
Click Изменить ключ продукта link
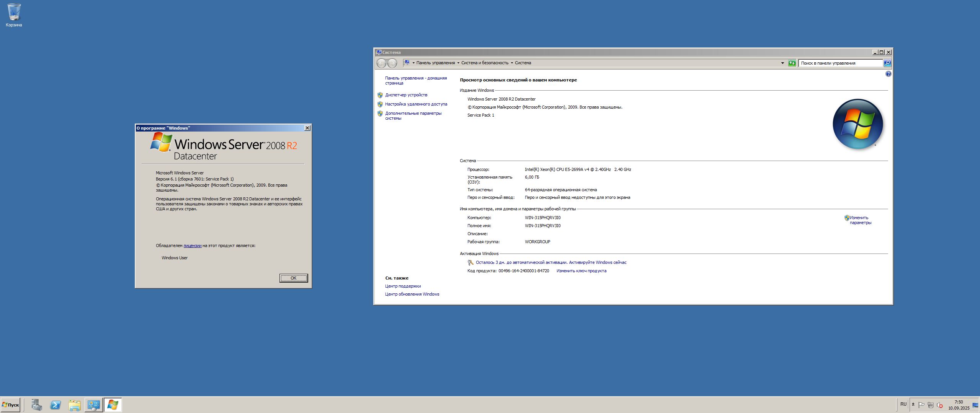[x=581, y=271]
